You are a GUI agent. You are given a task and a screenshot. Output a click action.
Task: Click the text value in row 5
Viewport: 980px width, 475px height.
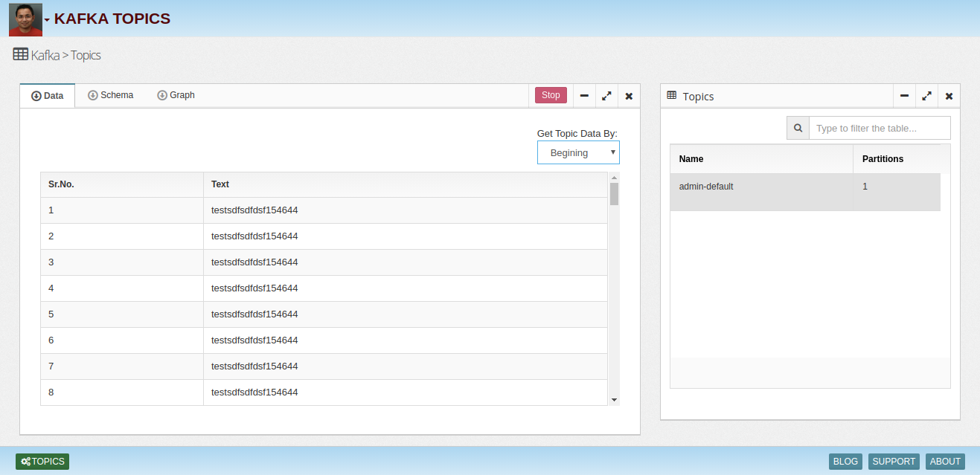pos(254,314)
